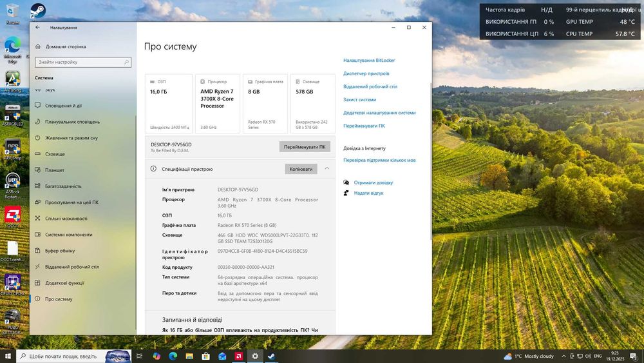This screenshot has height=363, width=644.
Task: Click the info icon beside Специфікації пристрою
Action: (153, 168)
